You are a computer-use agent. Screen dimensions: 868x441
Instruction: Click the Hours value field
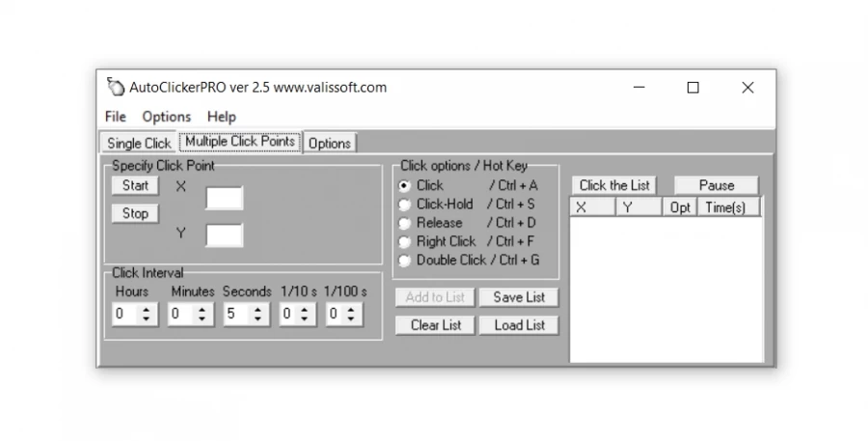tap(126, 315)
